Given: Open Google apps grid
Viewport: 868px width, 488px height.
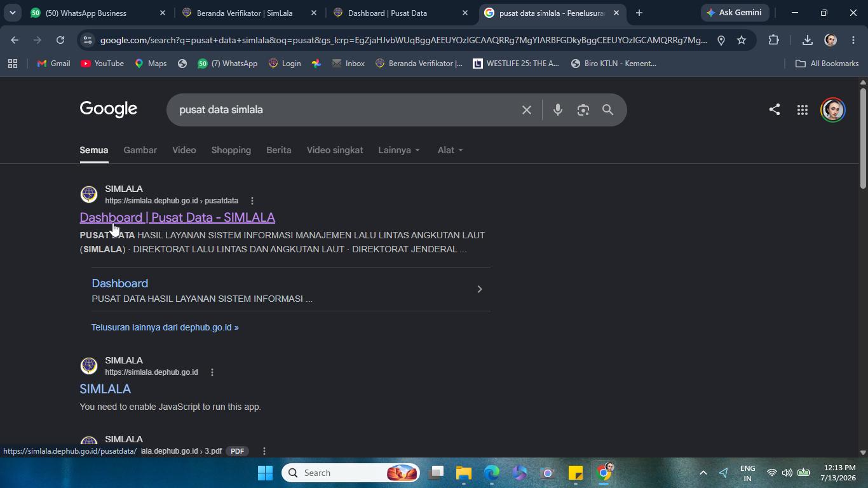Looking at the screenshot, I should [802, 110].
